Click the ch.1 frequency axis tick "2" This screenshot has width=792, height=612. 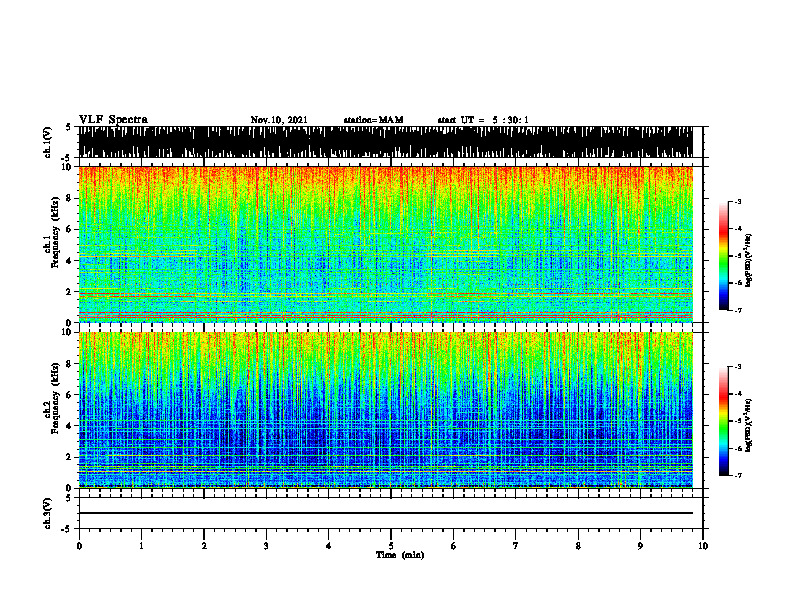(x=70, y=291)
